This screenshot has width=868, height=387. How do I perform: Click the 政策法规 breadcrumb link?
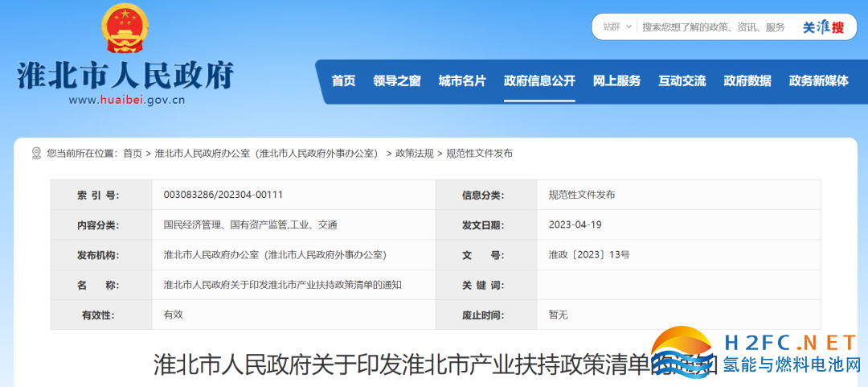point(415,154)
